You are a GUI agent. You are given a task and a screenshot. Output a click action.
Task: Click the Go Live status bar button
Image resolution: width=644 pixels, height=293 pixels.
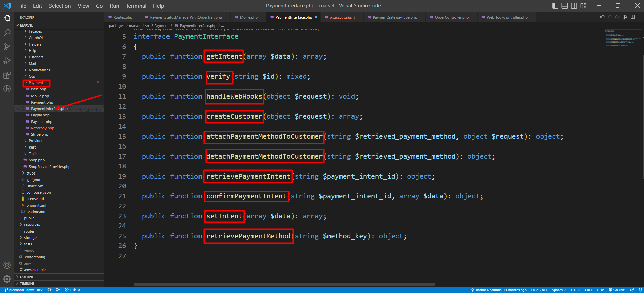[x=617, y=290]
